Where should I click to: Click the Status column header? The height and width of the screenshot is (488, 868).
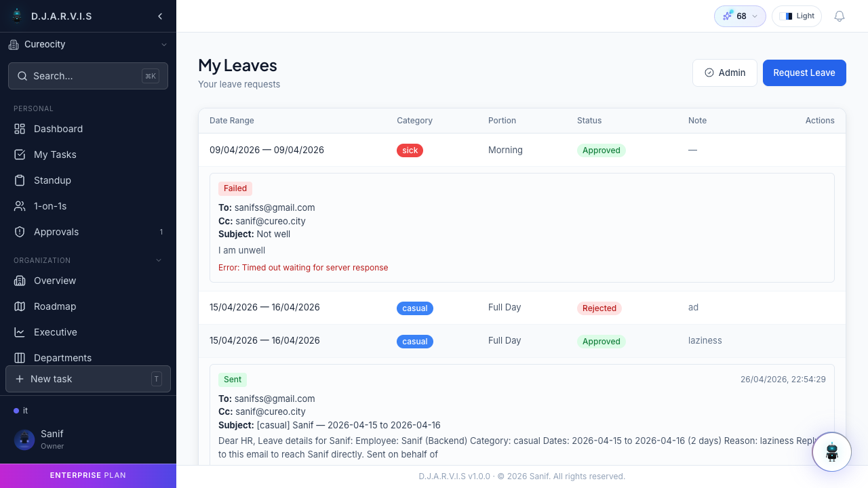589,121
